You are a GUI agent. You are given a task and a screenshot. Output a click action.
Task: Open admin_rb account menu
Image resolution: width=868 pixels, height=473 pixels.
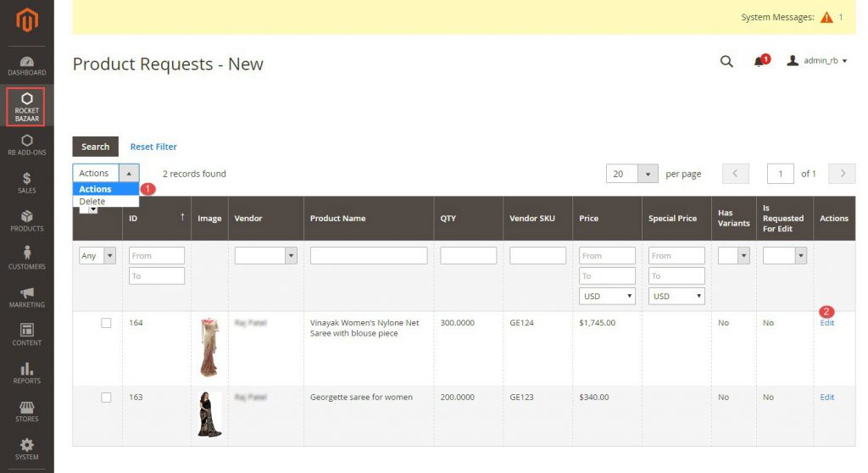pyautogui.click(x=817, y=60)
